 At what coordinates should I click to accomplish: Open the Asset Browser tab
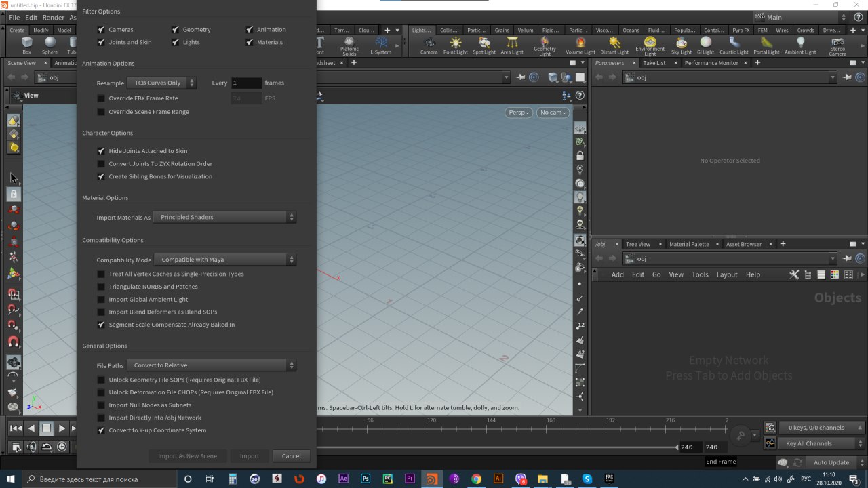pyautogui.click(x=744, y=244)
